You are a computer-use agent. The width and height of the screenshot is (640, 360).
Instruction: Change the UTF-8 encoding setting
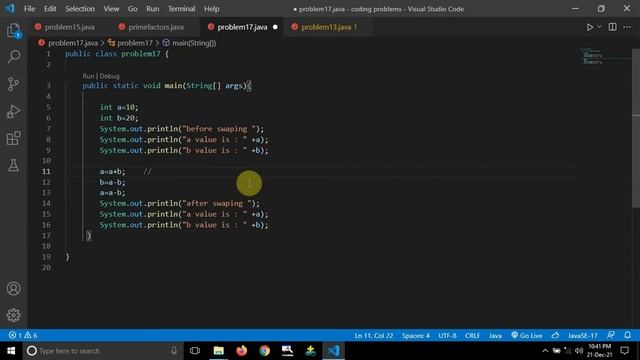tap(447, 336)
